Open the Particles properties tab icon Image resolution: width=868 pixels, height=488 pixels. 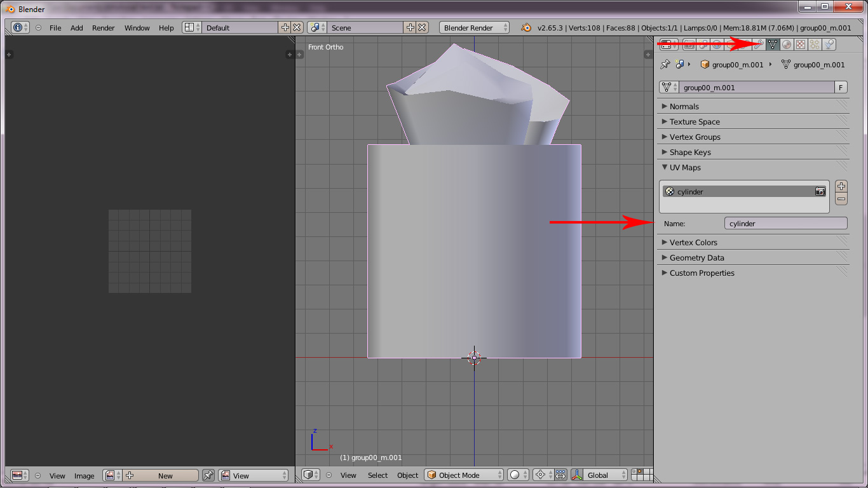click(x=815, y=44)
